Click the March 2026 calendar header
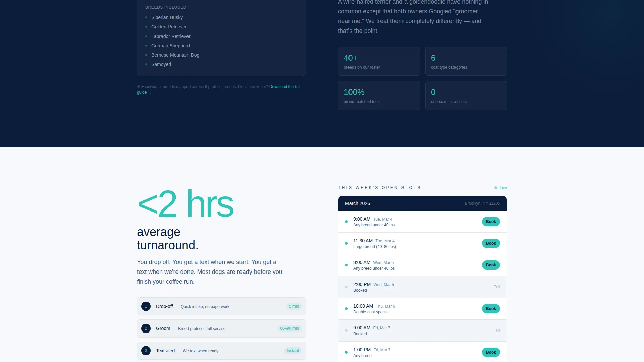This screenshot has width=644, height=362. pos(423,203)
